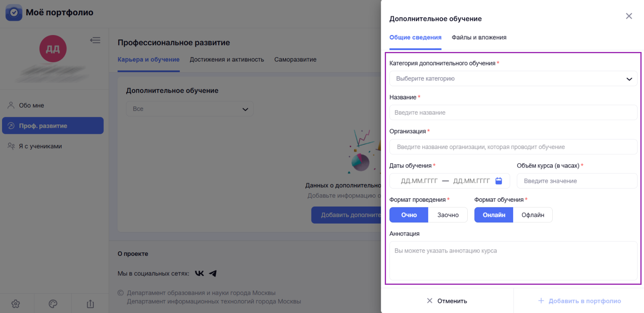Open Я с учениками sidebar item

(x=40, y=146)
